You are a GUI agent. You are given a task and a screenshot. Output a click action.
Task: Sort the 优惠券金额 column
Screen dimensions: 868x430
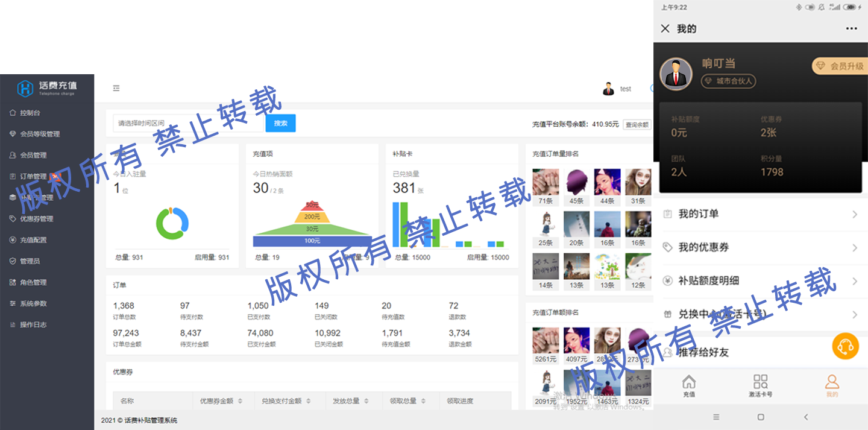click(240, 401)
